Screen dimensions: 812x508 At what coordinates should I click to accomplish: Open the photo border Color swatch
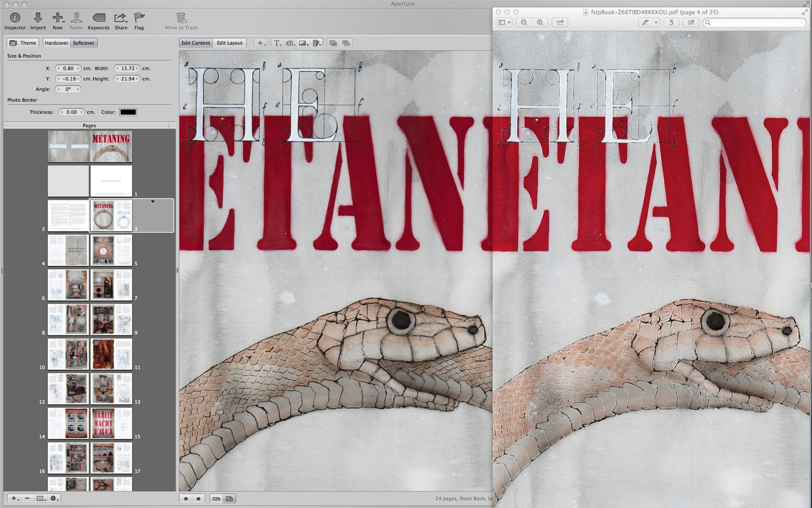coord(128,112)
